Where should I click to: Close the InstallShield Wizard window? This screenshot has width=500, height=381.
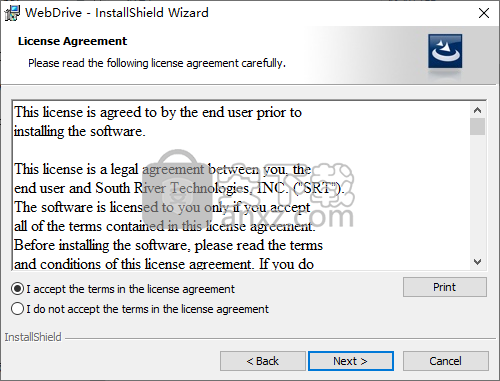pyautogui.click(x=484, y=13)
